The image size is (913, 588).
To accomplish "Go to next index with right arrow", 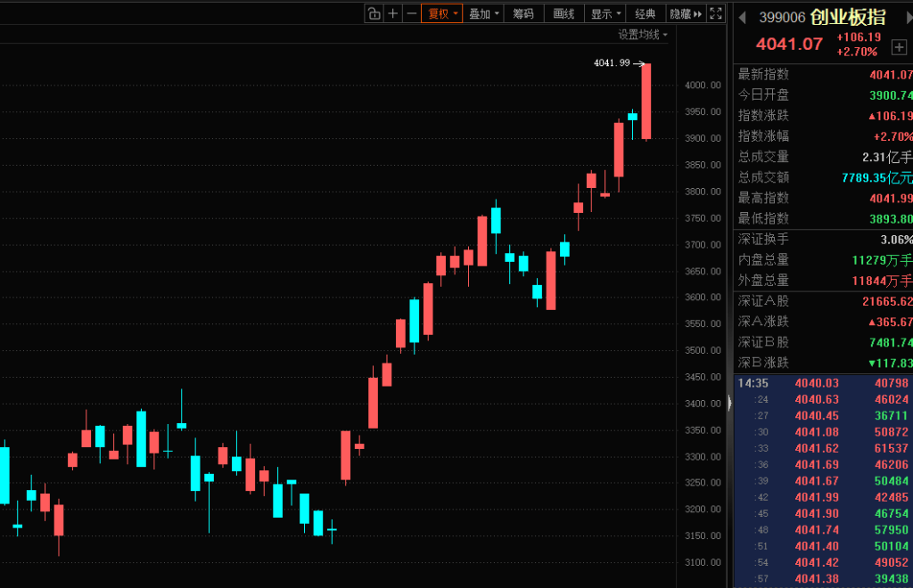I will coord(909,18).
